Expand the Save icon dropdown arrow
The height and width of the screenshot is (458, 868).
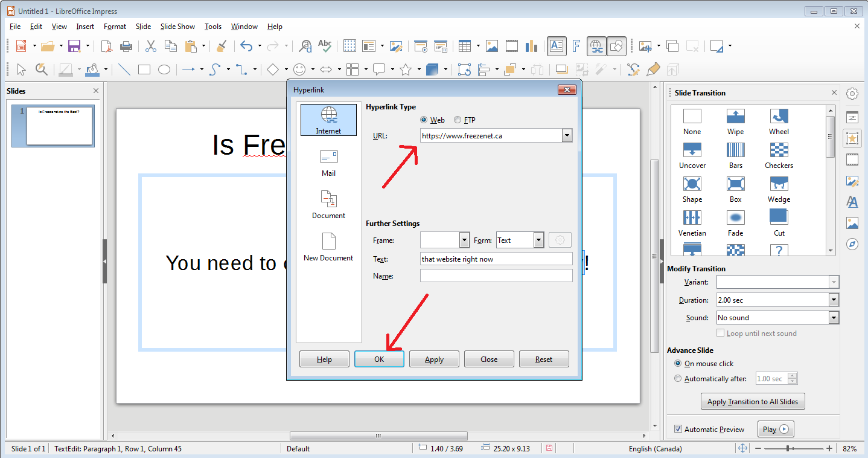[x=88, y=46]
